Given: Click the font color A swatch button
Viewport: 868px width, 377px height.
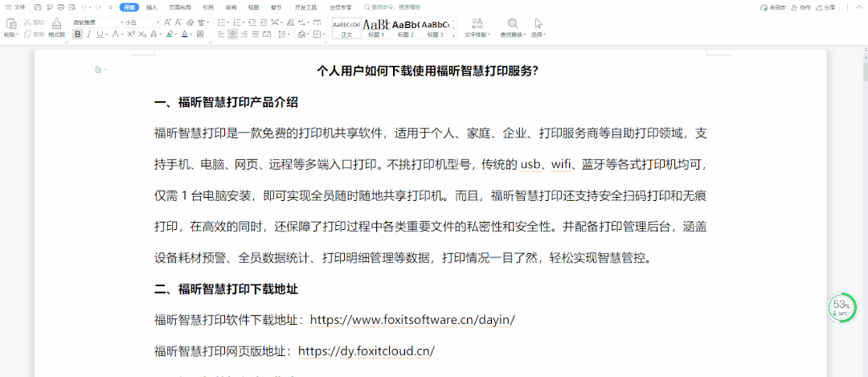Looking at the screenshot, I should [185, 34].
